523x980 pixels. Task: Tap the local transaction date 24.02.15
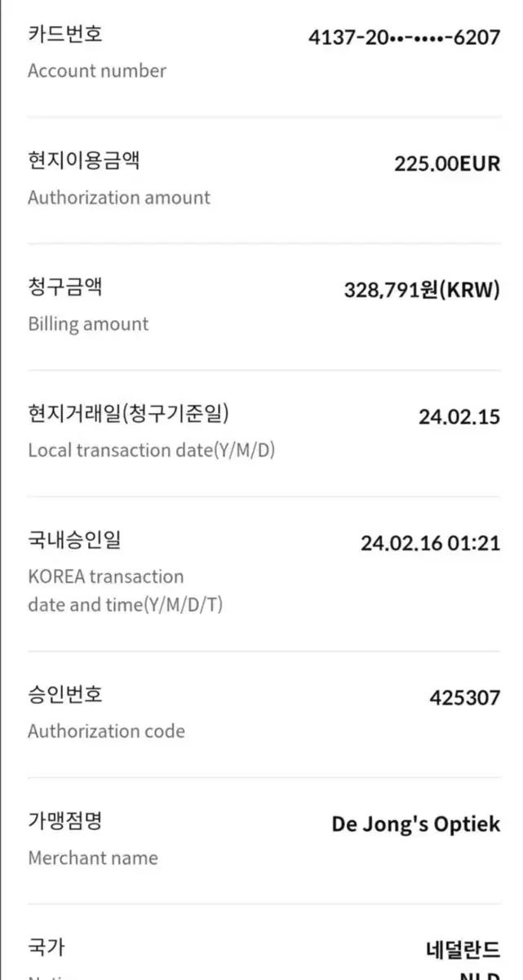[459, 416]
